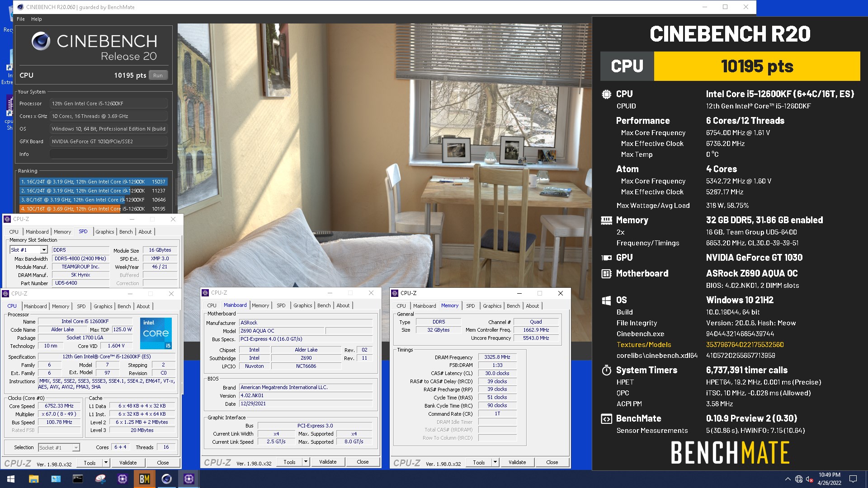Image resolution: width=868 pixels, height=488 pixels.
Task: Click the muted volume tray icon
Action: 810,479
